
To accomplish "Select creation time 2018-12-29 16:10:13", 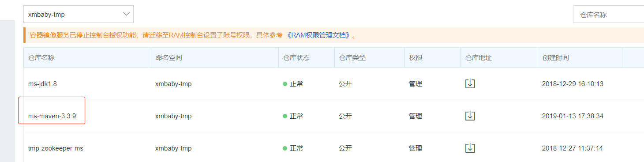I will (x=573, y=84).
